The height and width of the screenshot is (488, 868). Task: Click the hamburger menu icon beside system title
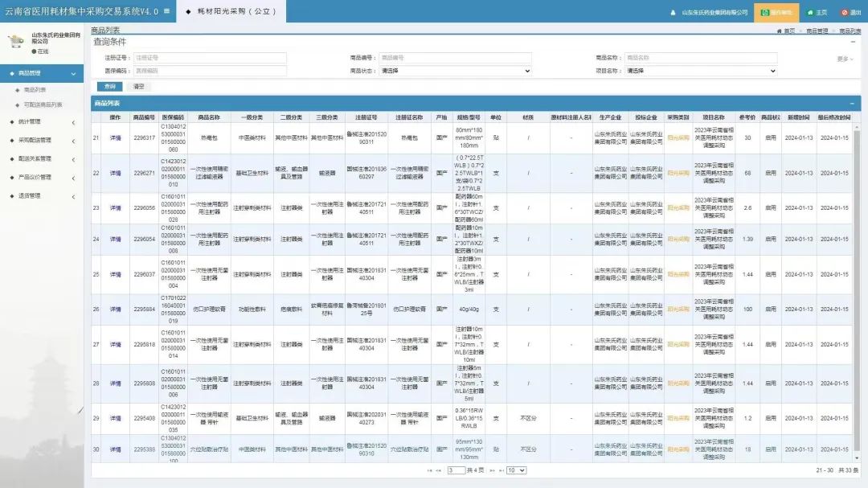(166, 11)
